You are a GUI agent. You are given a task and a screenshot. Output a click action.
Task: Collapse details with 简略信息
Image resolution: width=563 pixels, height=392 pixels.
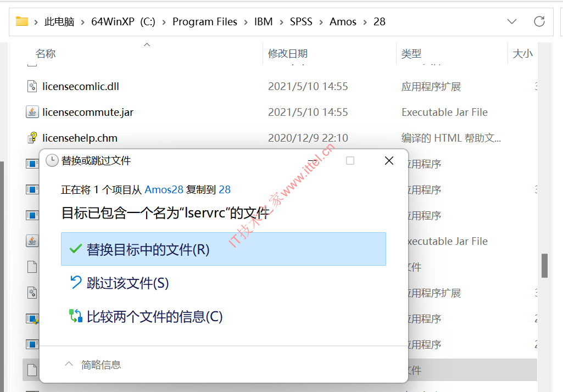[x=93, y=365]
